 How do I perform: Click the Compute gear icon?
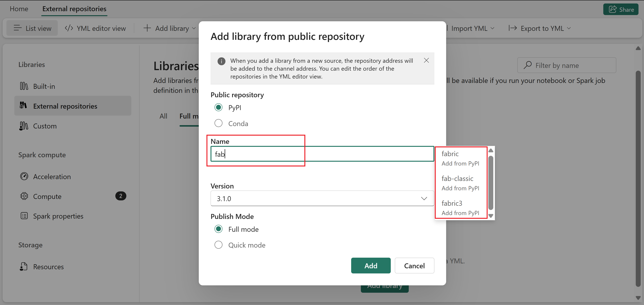(x=24, y=196)
